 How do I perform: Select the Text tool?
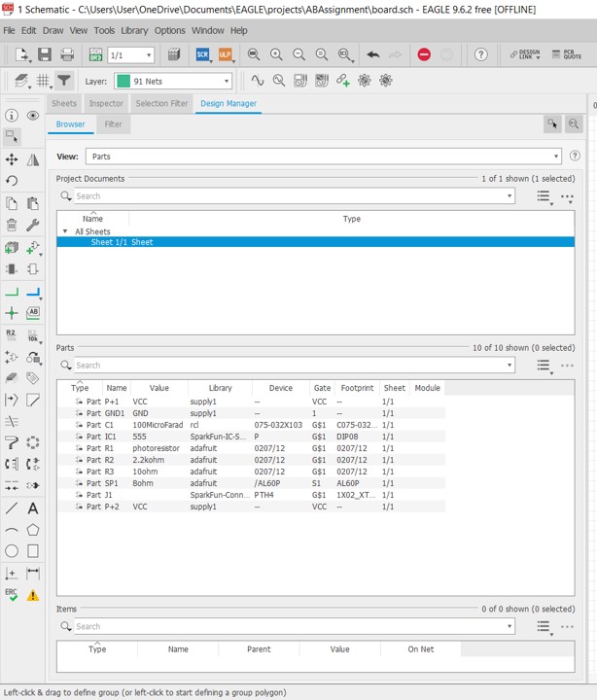(33, 508)
